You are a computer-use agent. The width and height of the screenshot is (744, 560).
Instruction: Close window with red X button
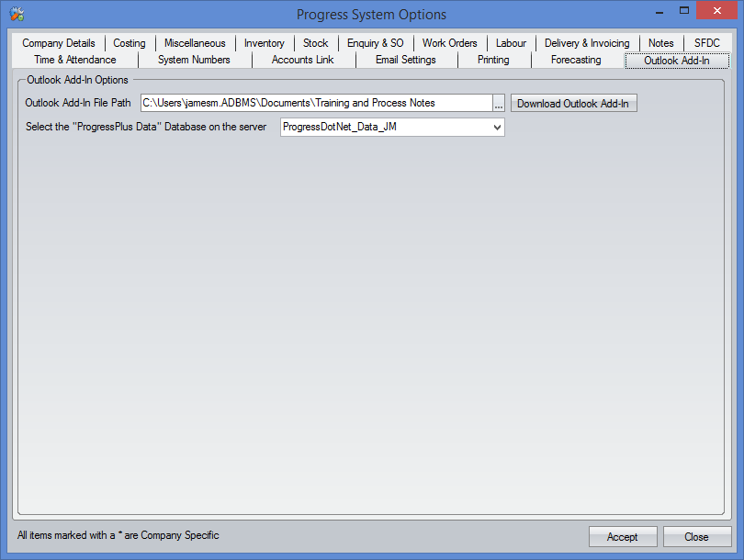click(717, 10)
